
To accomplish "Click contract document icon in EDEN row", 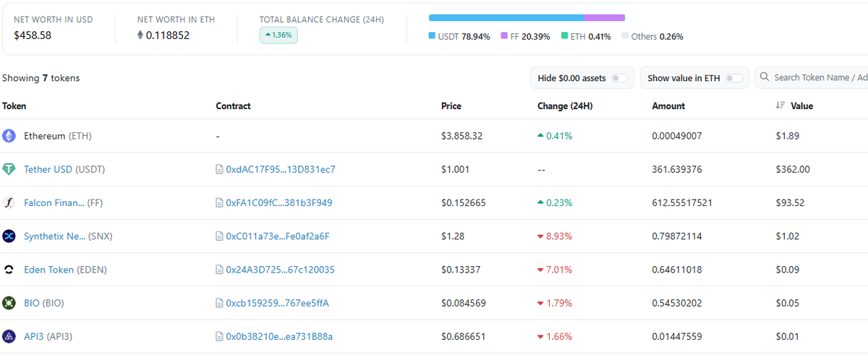I will point(219,270).
